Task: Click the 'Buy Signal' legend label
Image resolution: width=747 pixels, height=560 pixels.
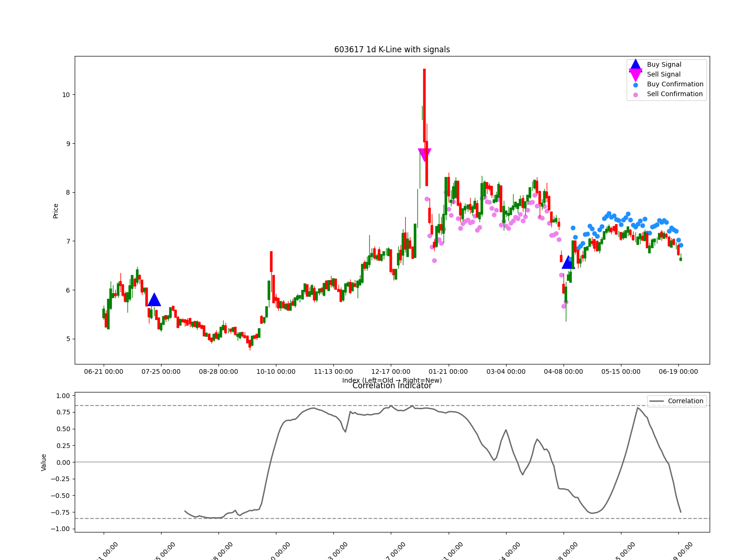Action: pos(664,65)
